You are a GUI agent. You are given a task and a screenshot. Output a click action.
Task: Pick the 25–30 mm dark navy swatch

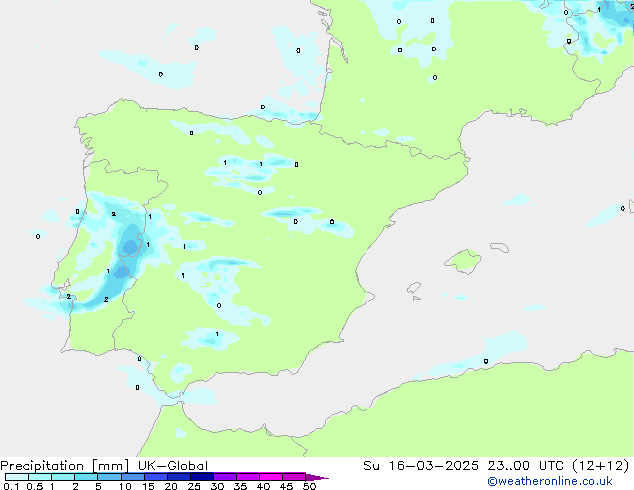point(201,477)
